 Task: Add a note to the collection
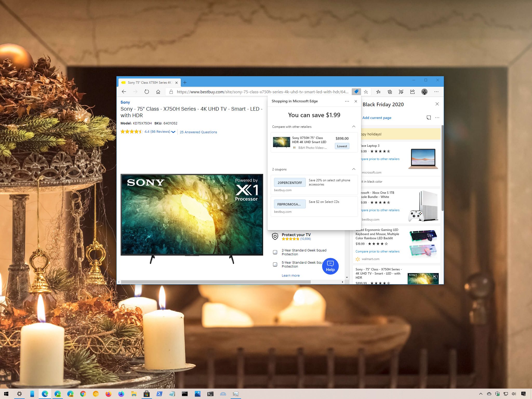429,118
